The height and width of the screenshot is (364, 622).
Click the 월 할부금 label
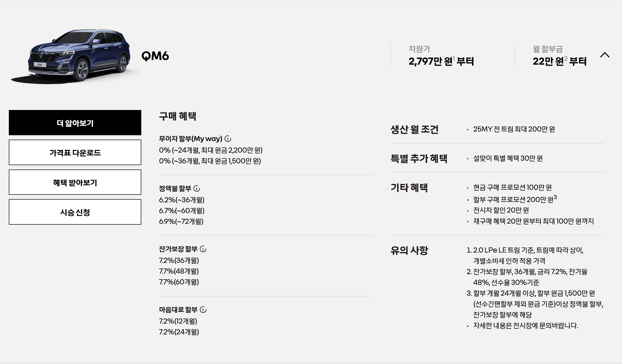548,49
